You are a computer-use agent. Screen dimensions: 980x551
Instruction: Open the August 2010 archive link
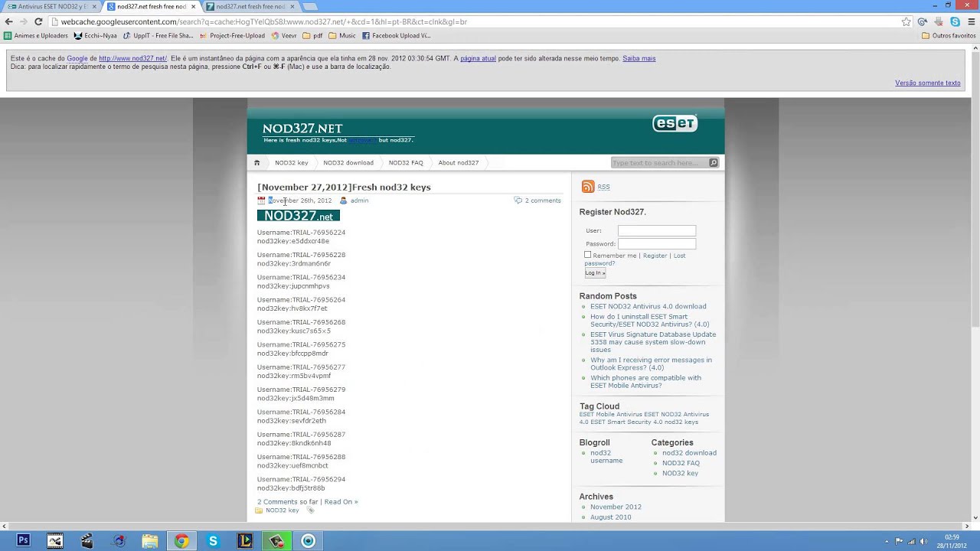(611, 517)
